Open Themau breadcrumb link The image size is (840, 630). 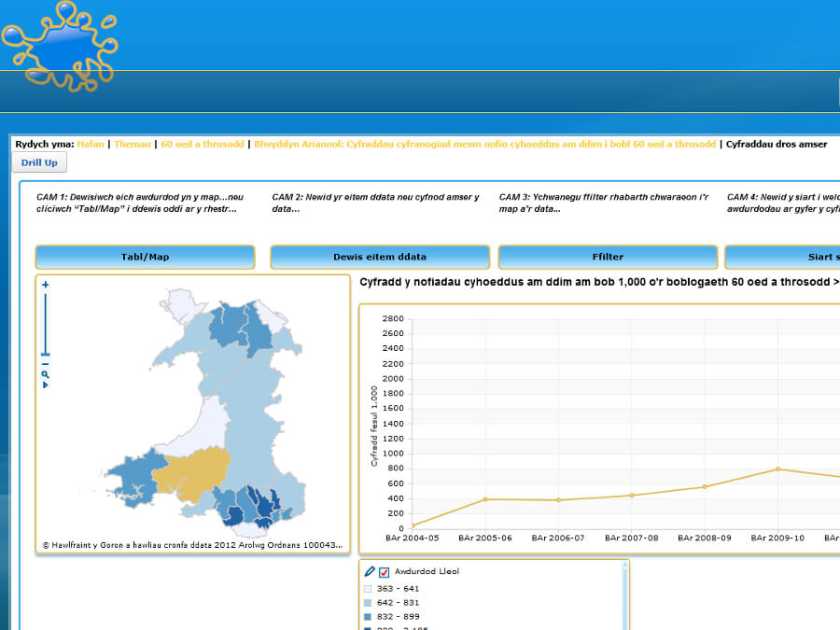point(132,145)
